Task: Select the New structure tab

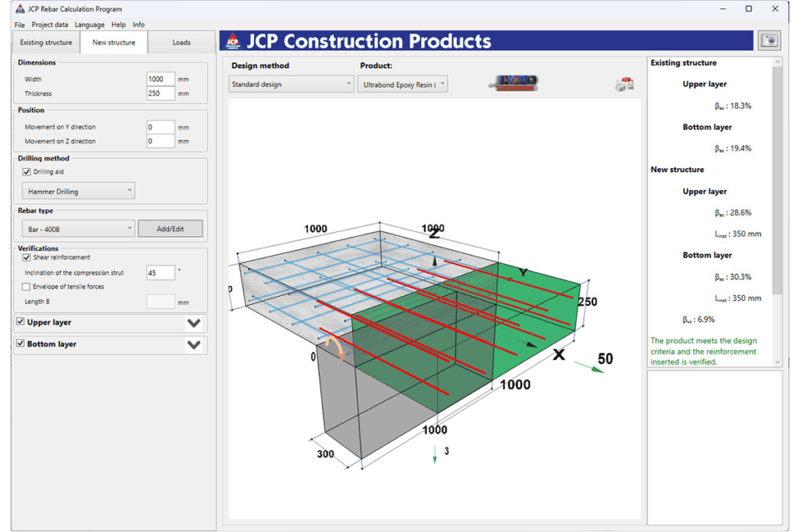Action: [114, 42]
